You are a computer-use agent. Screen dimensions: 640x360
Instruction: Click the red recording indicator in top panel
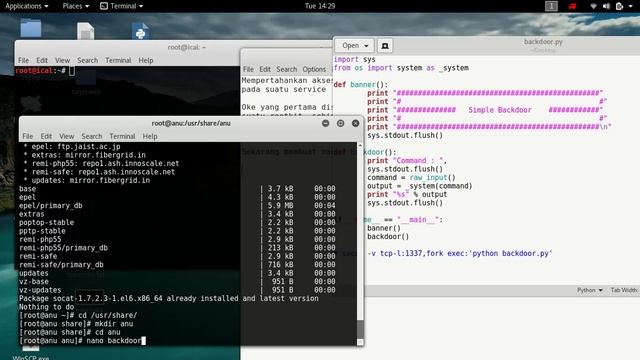[572, 6]
